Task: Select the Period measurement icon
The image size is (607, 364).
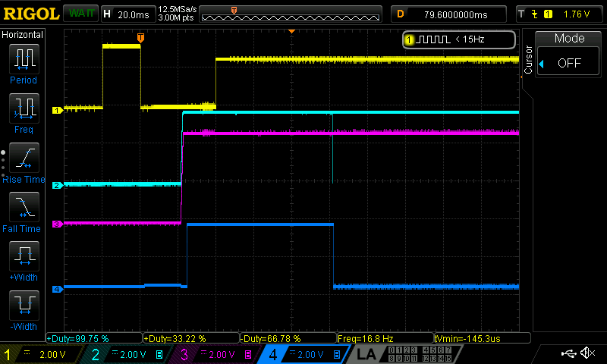Action: click(24, 59)
